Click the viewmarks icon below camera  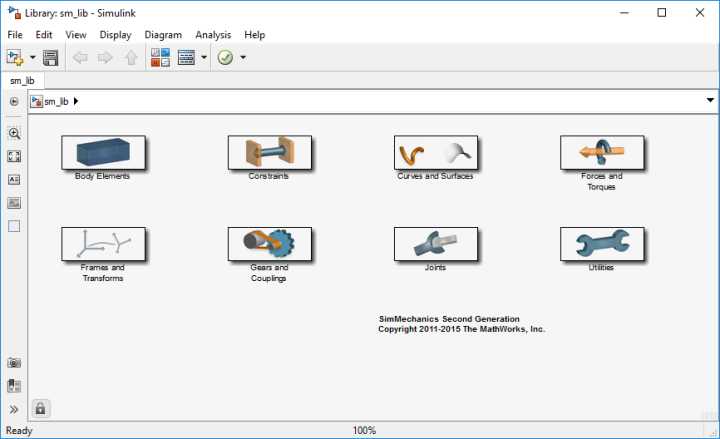pos(14,386)
